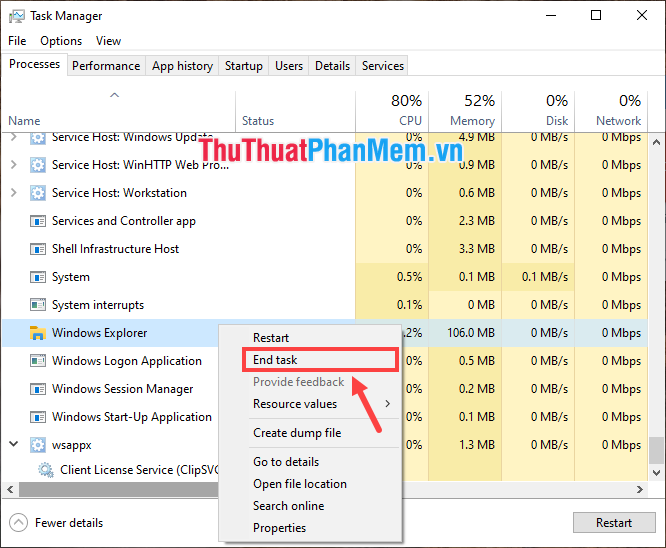Switch to the Startup tab

(x=243, y=66)
